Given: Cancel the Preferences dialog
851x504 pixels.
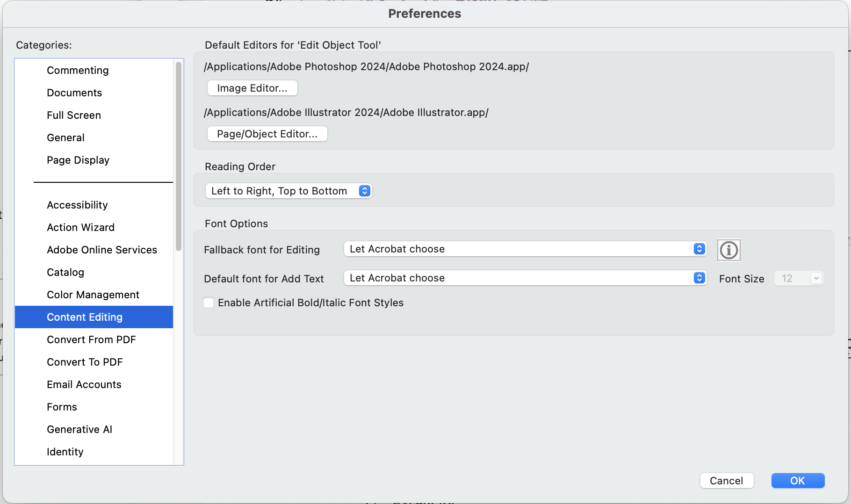Looking at the screenshot, I should tap(726, 481).
